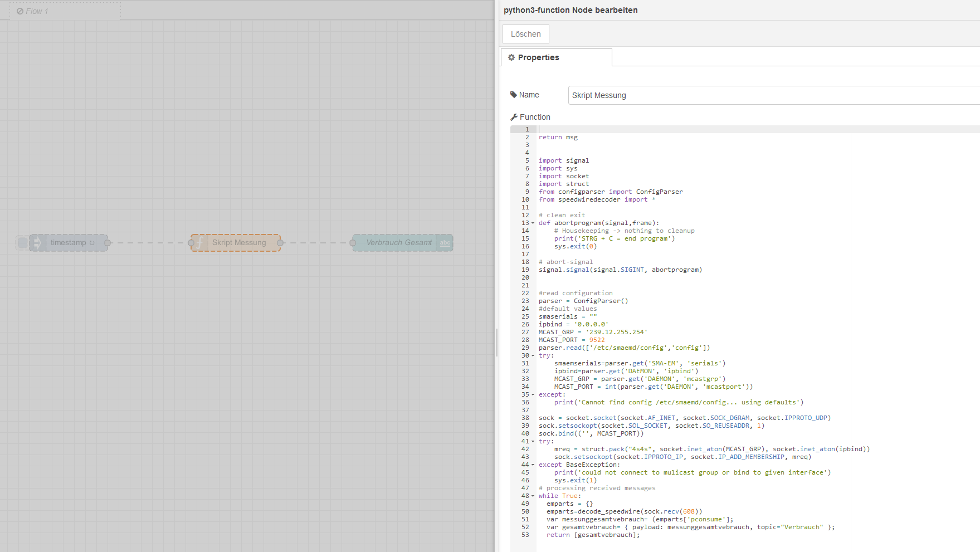Viewport: 980px width, 552px height.
Task: Select the wire between timestamp and Skript Messung
Action: point(149,243)
